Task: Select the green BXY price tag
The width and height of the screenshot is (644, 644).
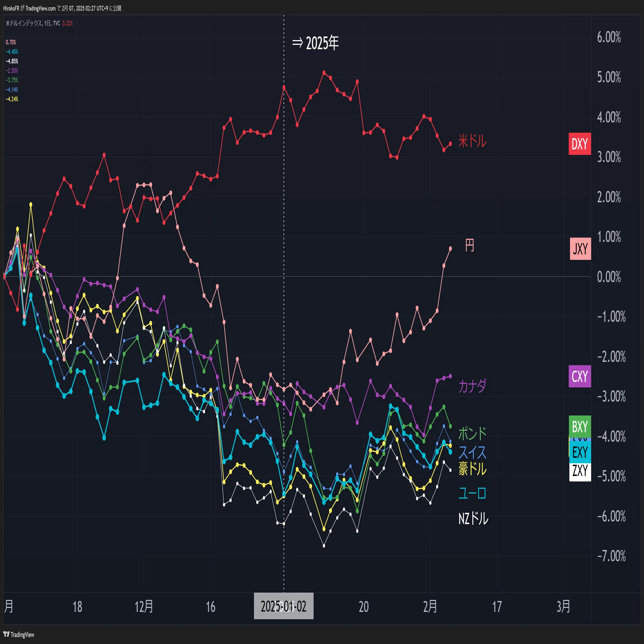Action: [x=579, y=426]
